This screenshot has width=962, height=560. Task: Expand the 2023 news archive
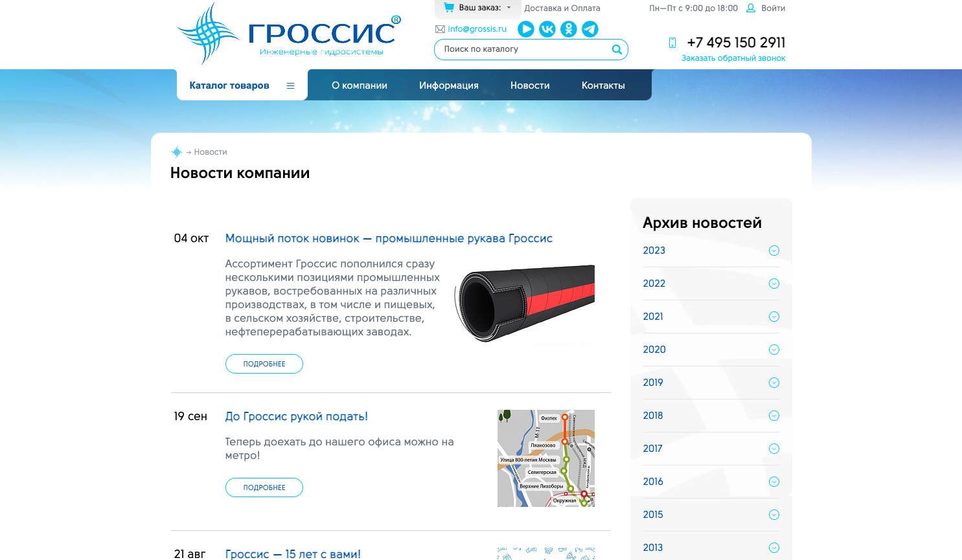[x=773, y=251]
